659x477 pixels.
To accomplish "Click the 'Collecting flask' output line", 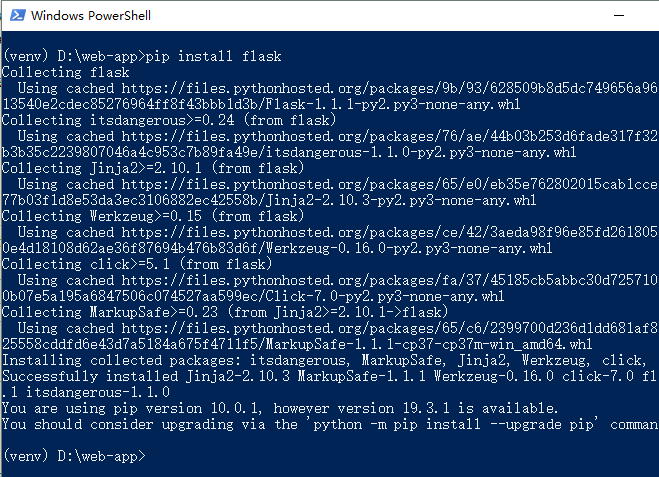I will [x=66, y=72].
